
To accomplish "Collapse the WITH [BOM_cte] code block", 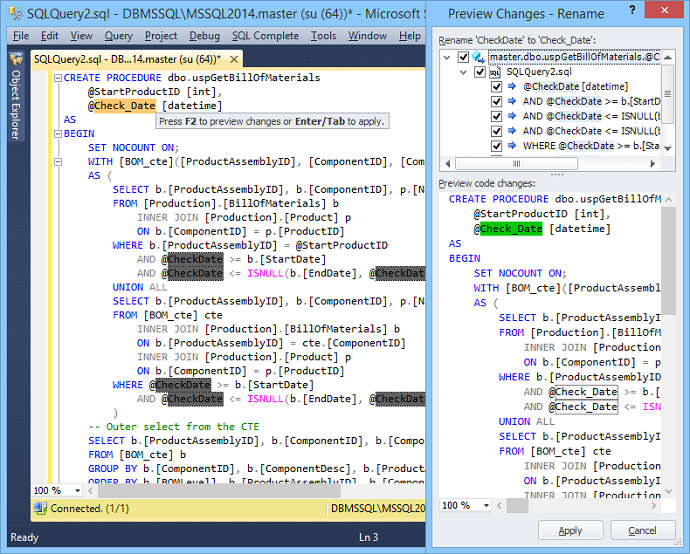I will coord(58,162).
